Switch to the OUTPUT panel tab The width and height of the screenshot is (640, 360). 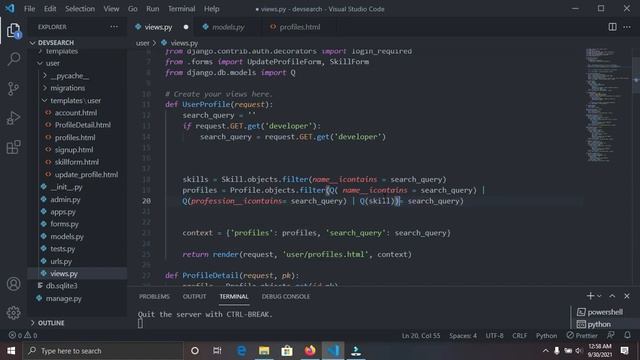click(x=194, y=296)
